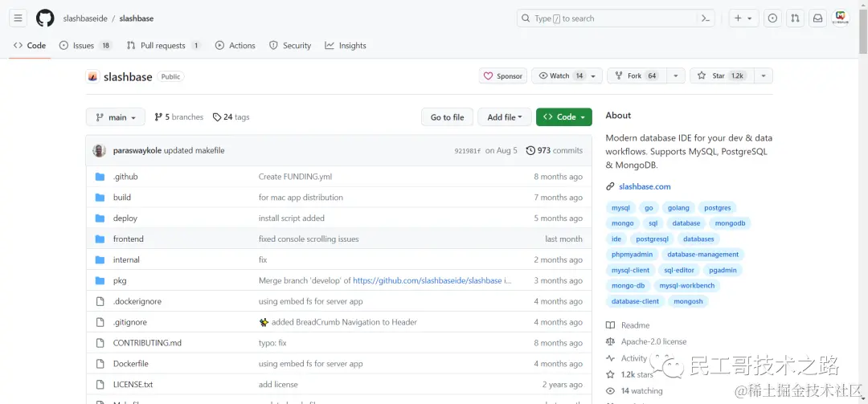Image resolution: width=868 pixels, height=404 pixels.
Task: View the 5 branches link
Action: (x=178, y=117)
